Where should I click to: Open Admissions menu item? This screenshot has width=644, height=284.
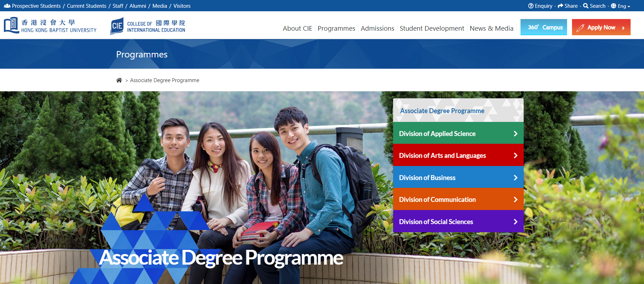coord(377,28)
